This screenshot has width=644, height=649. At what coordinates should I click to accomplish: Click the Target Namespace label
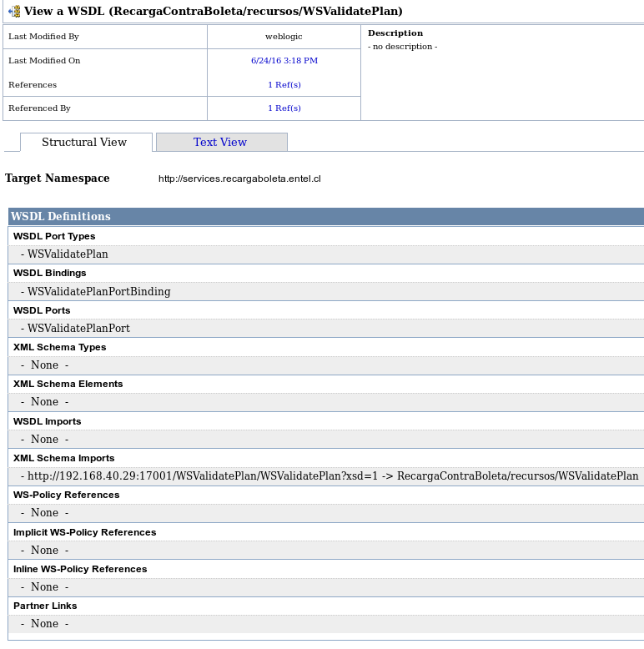[57, 179]
